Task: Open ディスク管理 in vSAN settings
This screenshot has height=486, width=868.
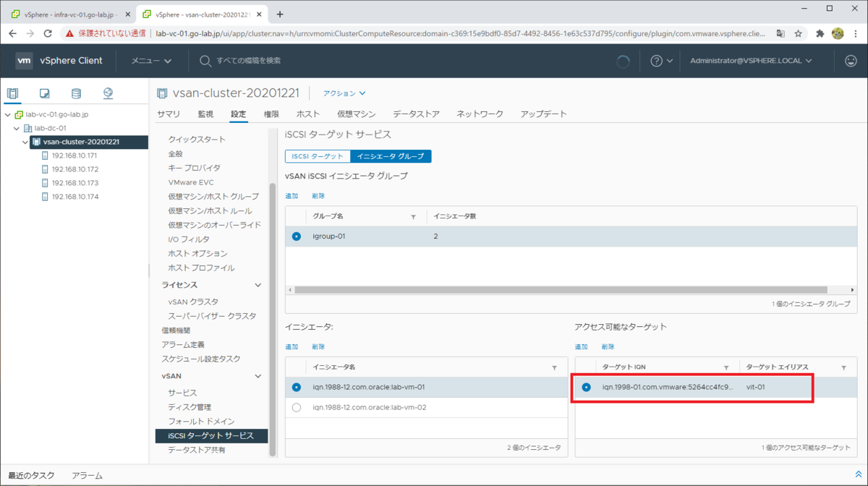Action: (x=190, y=407)
